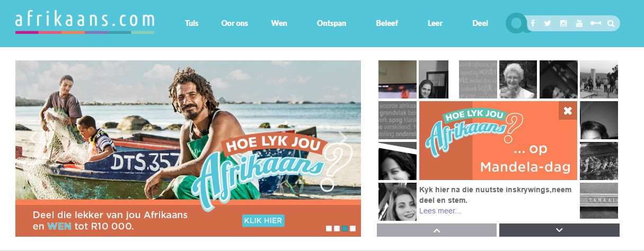
Task: Open the Facebook page icon
Action: [x=533, y=23]
